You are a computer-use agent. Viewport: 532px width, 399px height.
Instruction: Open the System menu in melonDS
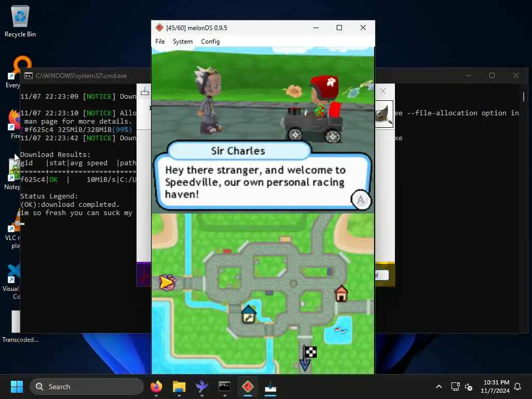pos(182,42)
